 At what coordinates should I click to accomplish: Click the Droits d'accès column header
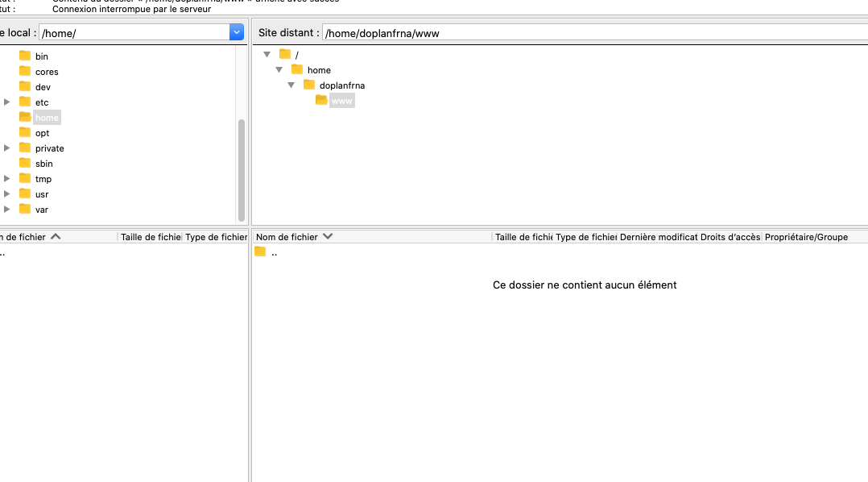click(x=730, y=237)
